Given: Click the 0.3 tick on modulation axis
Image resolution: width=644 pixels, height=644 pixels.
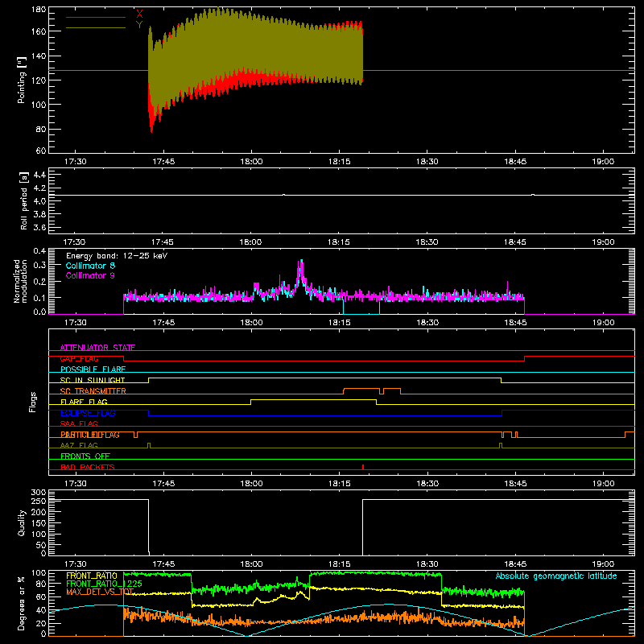Looking at the screenshot, I should (39, 265).
